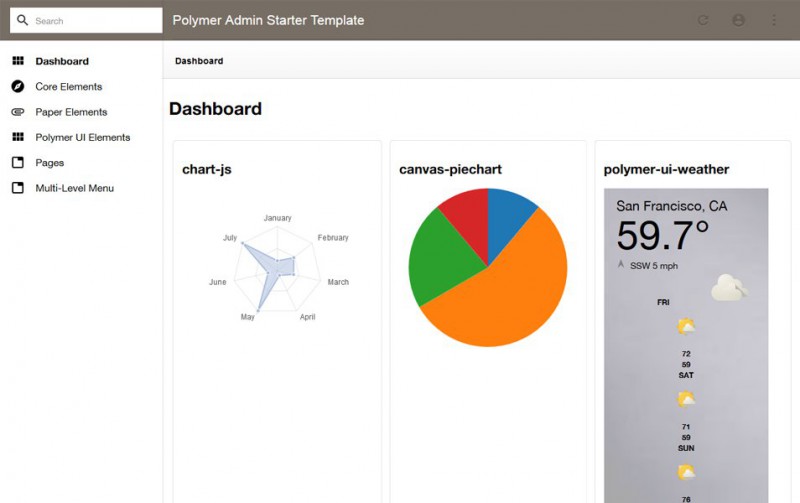This screenshot has height=503, width=800.
Task: Click the Pages tab icon in sidebar
Action: point(17,162)
